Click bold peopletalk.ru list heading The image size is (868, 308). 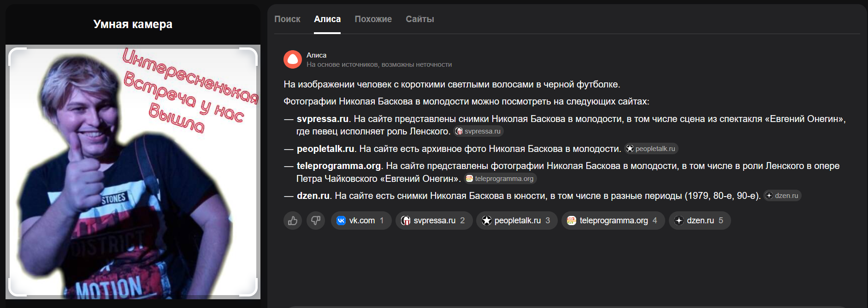325,149
